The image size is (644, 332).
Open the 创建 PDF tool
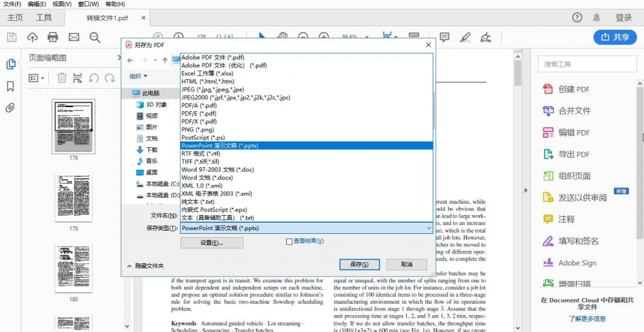[566, 89]
